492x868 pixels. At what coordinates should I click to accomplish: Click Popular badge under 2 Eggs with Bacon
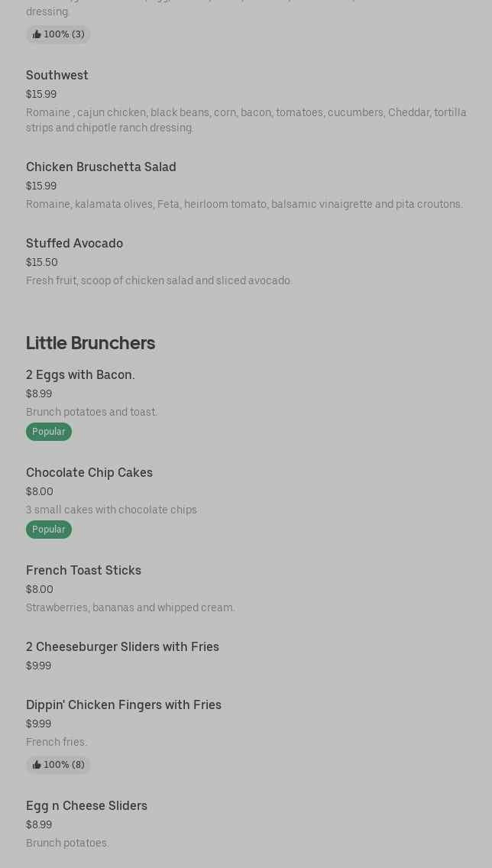[x=49, y=432]
